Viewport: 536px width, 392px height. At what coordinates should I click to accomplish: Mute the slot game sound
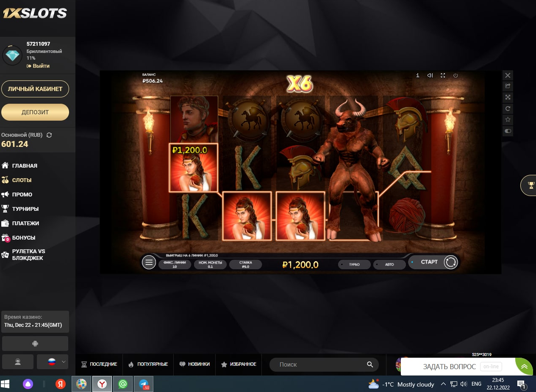coord(430,75)
